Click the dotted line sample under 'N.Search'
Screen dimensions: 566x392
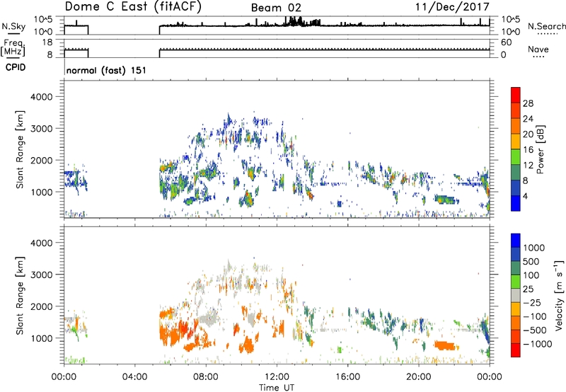coord(548,34)
